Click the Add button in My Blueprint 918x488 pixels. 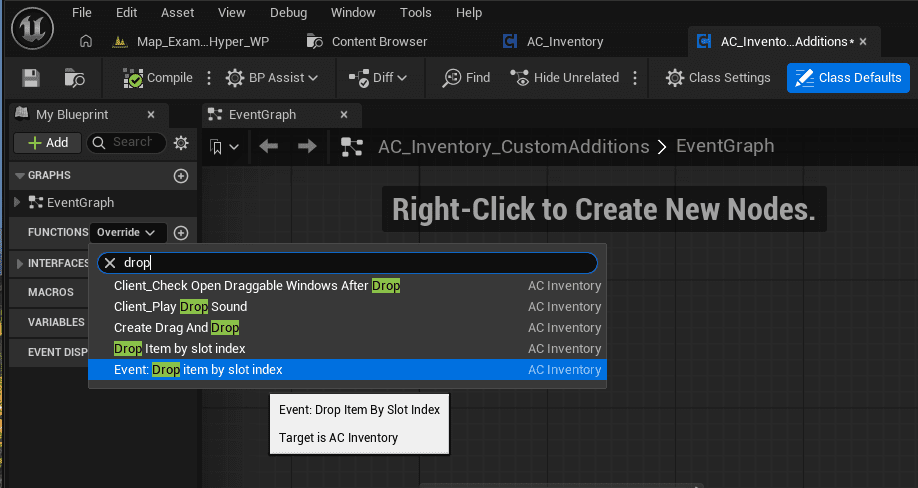[47, 143]
